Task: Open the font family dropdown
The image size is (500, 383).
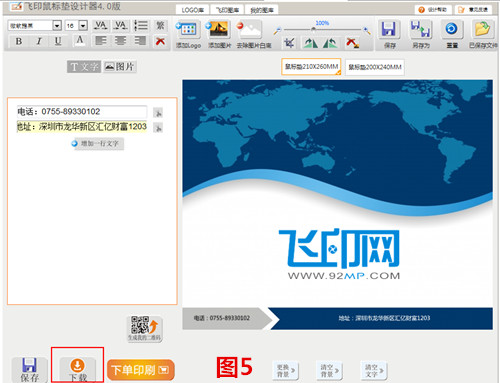Action: (x=57, y=25)
